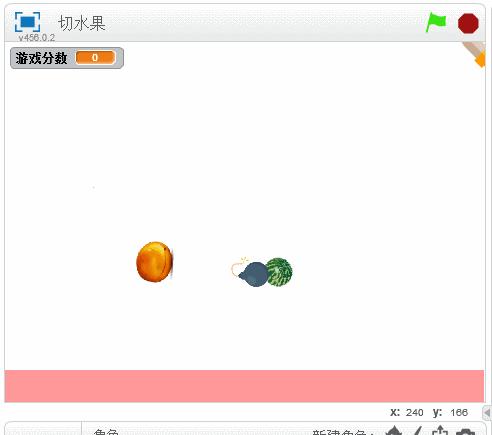Click the pink bar at stage bottom

[244, 386]
